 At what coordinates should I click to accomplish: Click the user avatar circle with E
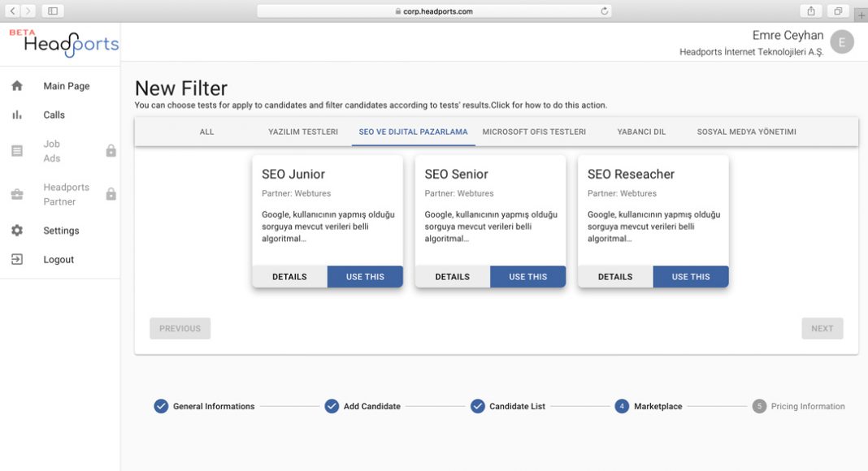[842, 42]
